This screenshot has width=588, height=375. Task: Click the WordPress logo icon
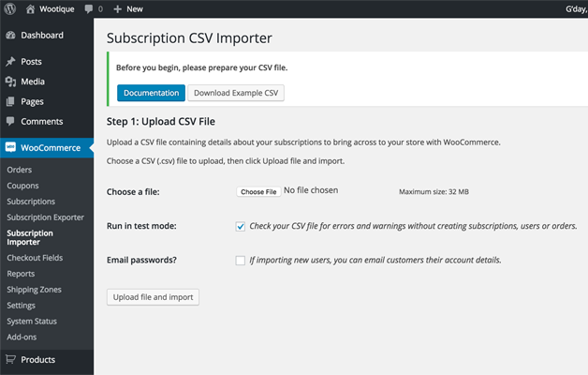coord(10,8)
